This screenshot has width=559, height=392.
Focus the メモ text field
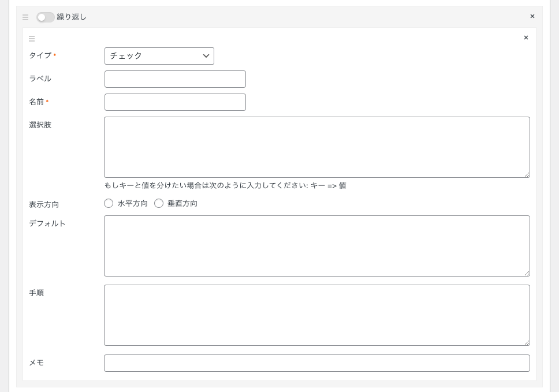coord(317,363)
